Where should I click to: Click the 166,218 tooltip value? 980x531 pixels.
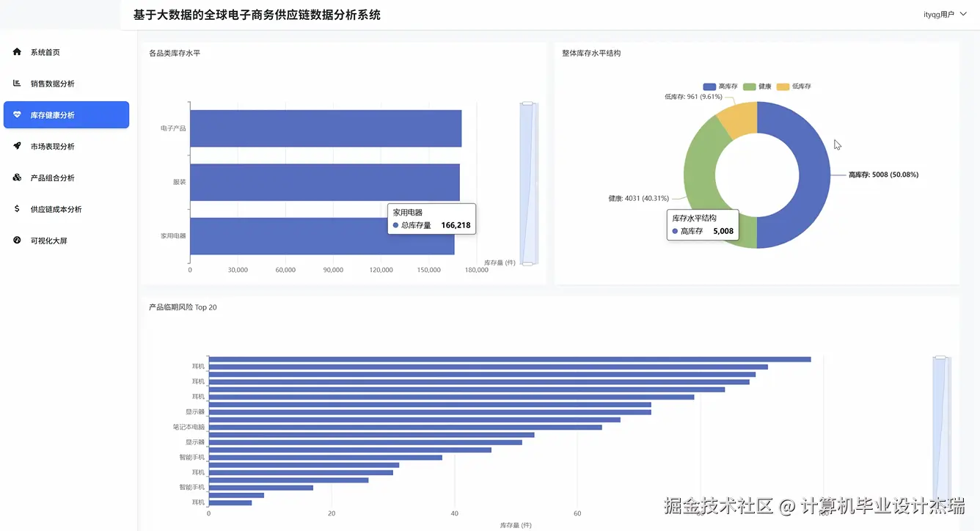(x=456, y=225)
